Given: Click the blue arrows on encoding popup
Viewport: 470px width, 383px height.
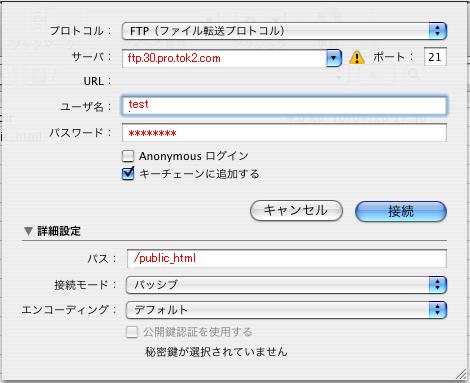Looking at the screenshot, I should tap(437, 310).
